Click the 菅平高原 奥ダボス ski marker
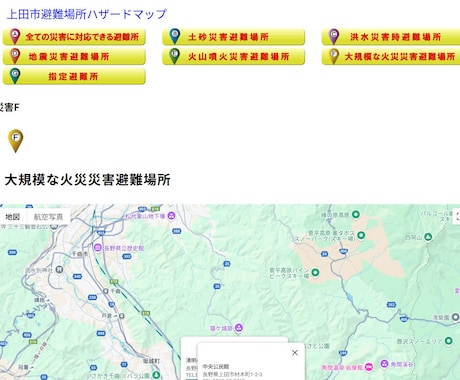 pyautogui.click(x=361, y=235)
